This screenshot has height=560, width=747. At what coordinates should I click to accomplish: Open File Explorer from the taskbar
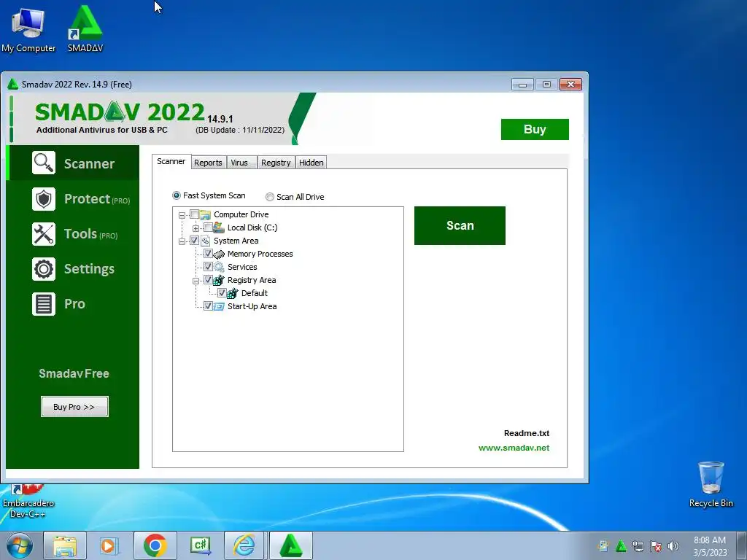65,545
